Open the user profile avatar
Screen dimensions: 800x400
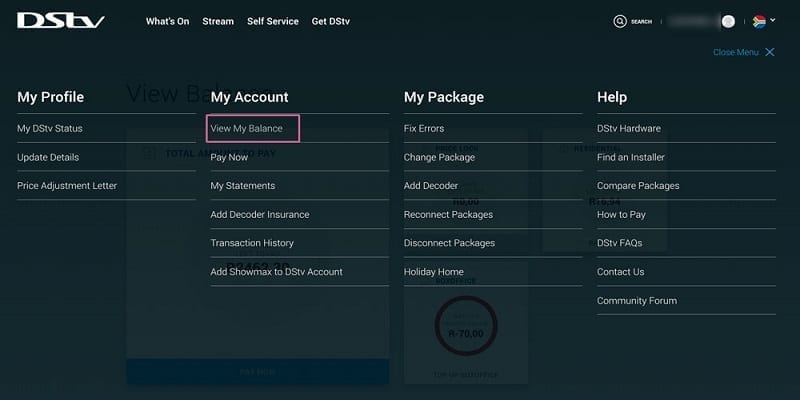pyautogui.click(x=729, y=21)
